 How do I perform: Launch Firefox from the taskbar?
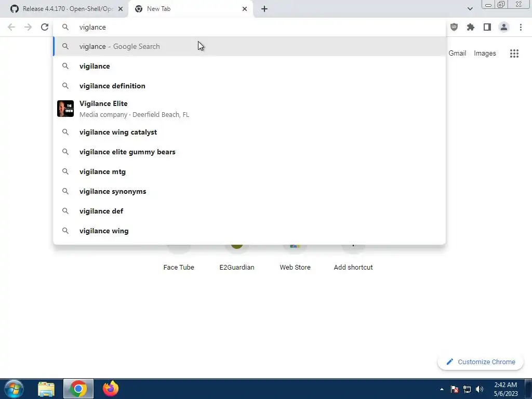point(111,389)
